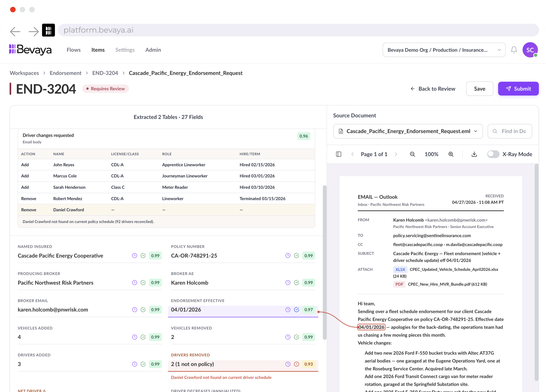View history for Endorsement Effective field
Screen dimensions: 546x392
[x=288, y=310]
